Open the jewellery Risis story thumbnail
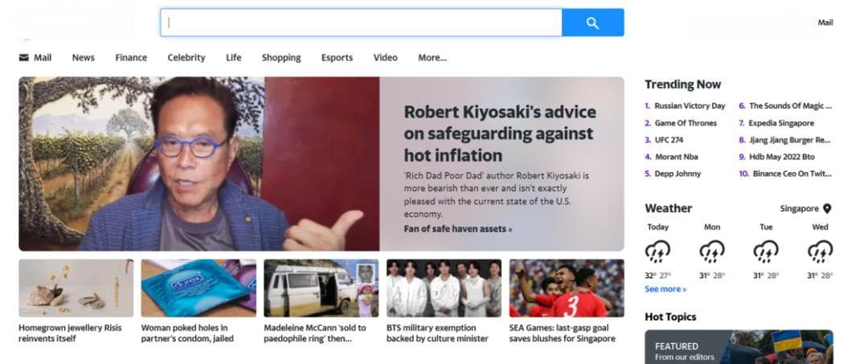Image resolution: width=868 pixels, height=364 pixels. pyautogui.click(x=76, y=288)
